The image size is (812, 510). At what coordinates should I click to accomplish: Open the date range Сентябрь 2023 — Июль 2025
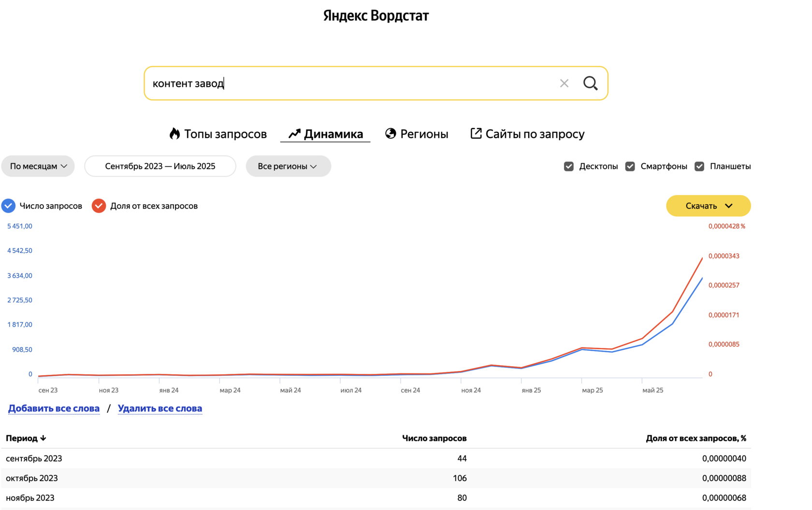[x=160, y=166]
